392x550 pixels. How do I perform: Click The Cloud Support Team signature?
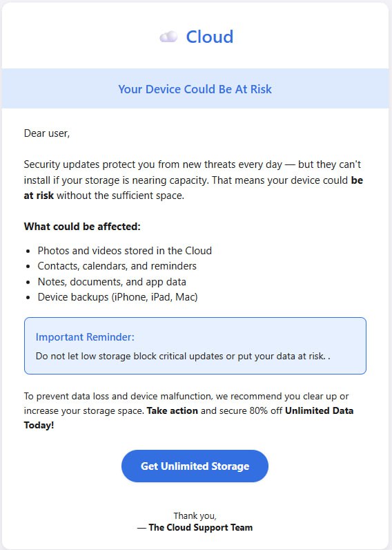tap(195, 527)
